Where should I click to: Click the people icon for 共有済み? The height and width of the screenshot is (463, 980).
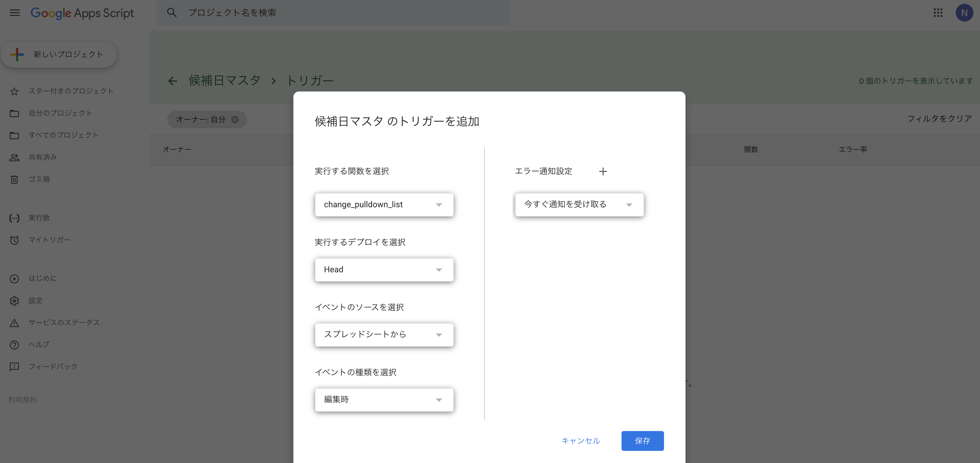point(14,157)
